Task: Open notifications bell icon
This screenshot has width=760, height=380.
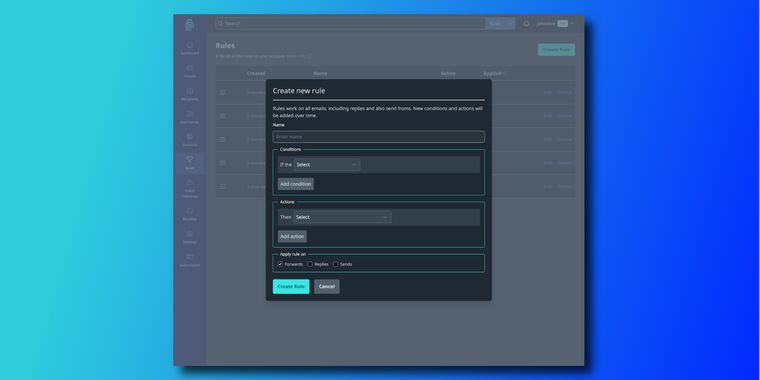Action: (526, 23)
